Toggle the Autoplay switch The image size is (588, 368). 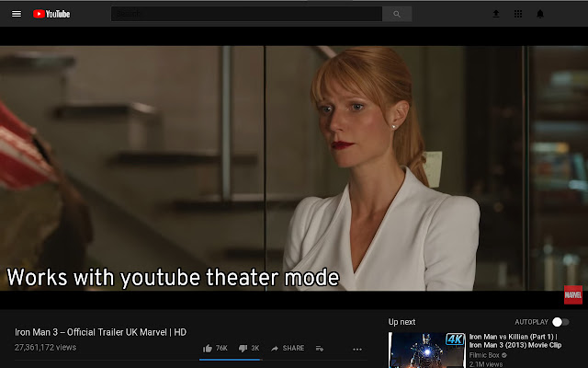point(560,322)
